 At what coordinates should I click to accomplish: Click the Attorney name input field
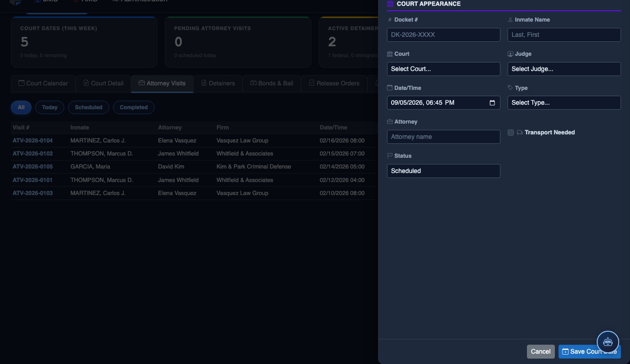click(x=444, y=137)
